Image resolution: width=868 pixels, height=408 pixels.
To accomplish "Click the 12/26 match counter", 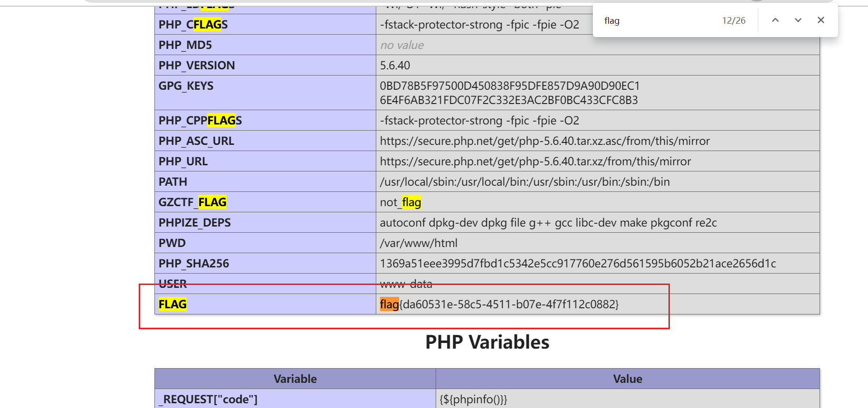I will (734, 21).
